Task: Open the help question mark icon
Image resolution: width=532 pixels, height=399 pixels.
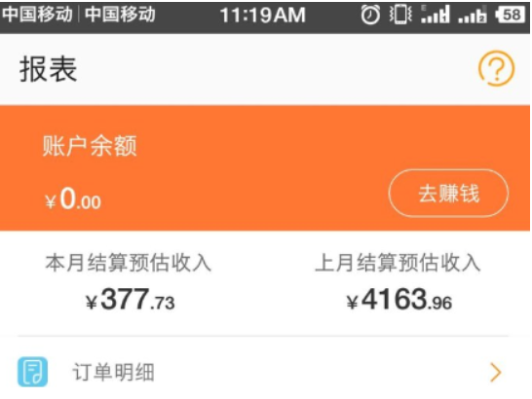Action: click(496, 68)
